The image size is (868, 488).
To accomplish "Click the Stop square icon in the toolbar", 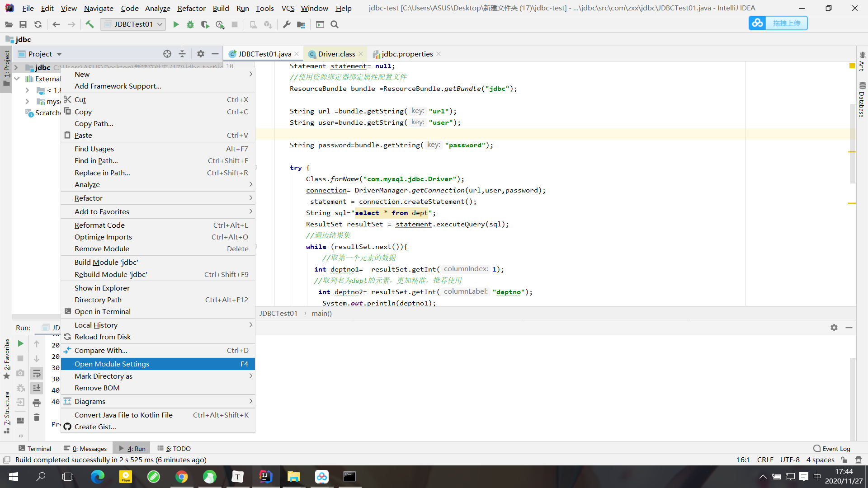I will click(x=235, y=24).
